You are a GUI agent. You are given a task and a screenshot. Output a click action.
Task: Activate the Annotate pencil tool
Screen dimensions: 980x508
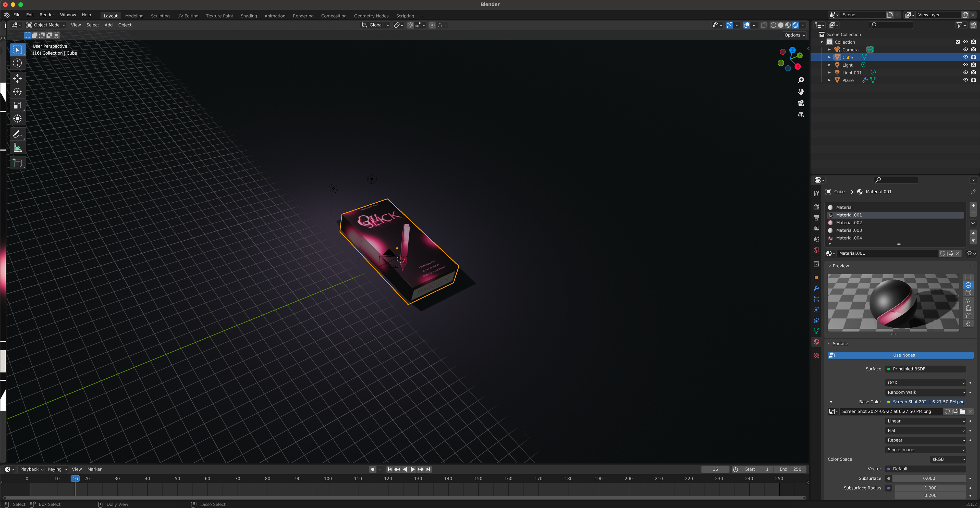pos(18,134)
